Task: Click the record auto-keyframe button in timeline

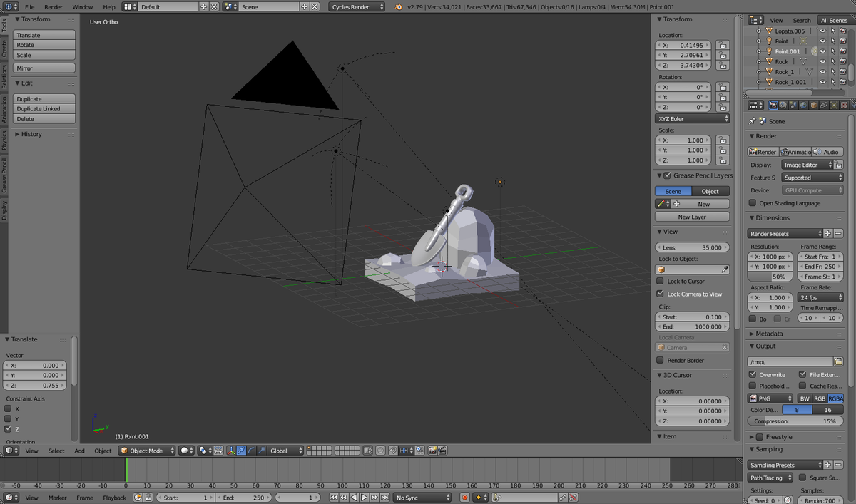Action: pos(464,498)
